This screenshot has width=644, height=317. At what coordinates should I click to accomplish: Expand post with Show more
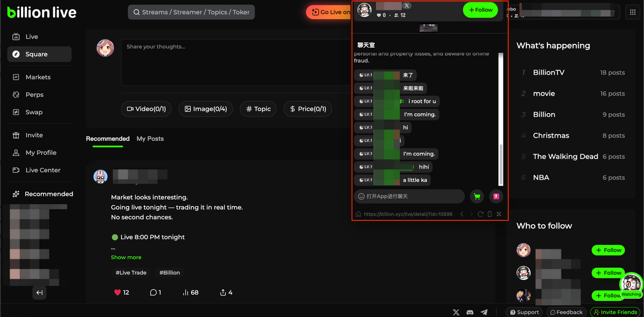click(x=126, y=257)
